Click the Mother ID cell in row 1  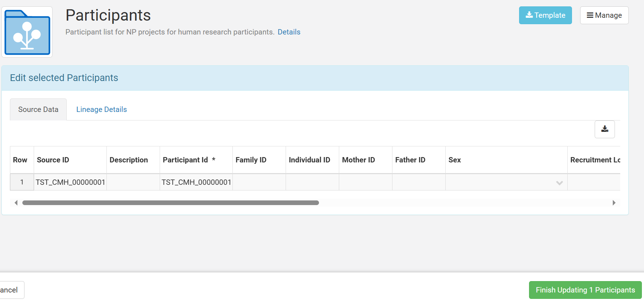(x=365, y=182)
